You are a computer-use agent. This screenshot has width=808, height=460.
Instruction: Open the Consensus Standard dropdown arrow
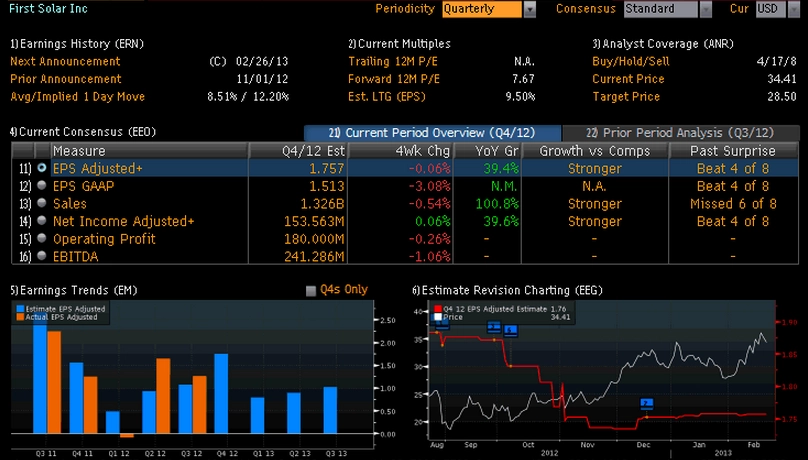pyautogui.click(x=705, y=9)
